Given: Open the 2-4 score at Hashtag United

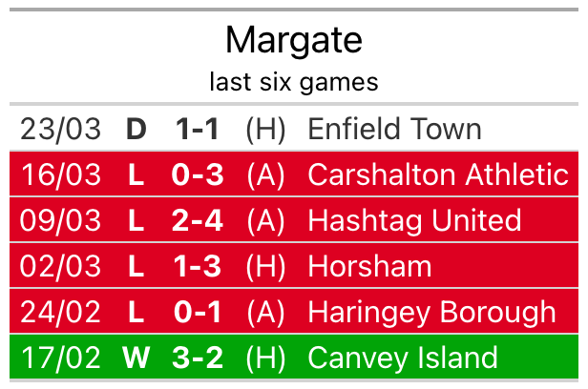Looking at the screenshot, I should pos(199,220).
